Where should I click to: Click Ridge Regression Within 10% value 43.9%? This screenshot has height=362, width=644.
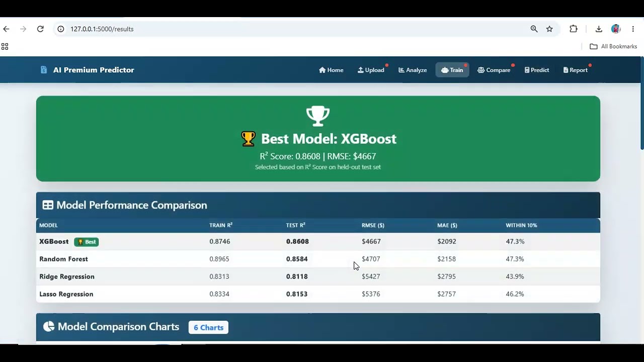515,277
